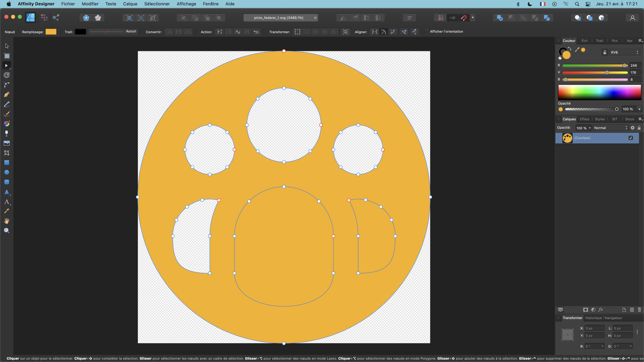The width and height of the screenshot is (644, 362).
Task: Select the View hand tool
Action: coord(7,221)
